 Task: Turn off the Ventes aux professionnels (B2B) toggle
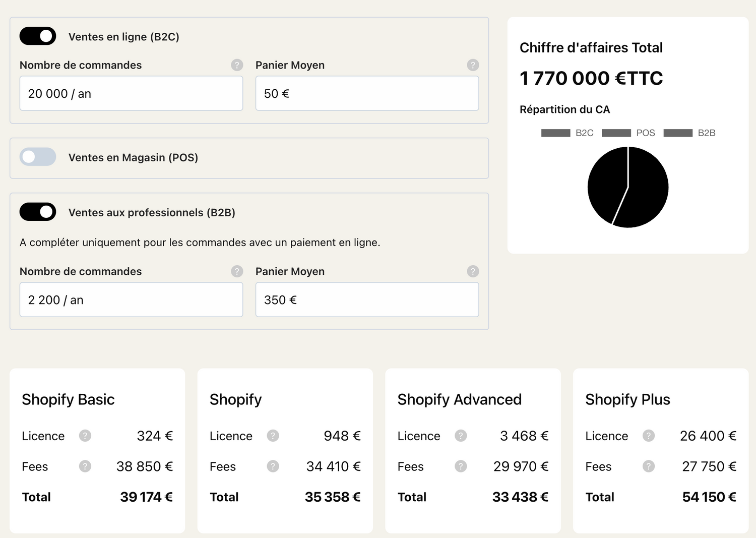click(x=38, y=212)
